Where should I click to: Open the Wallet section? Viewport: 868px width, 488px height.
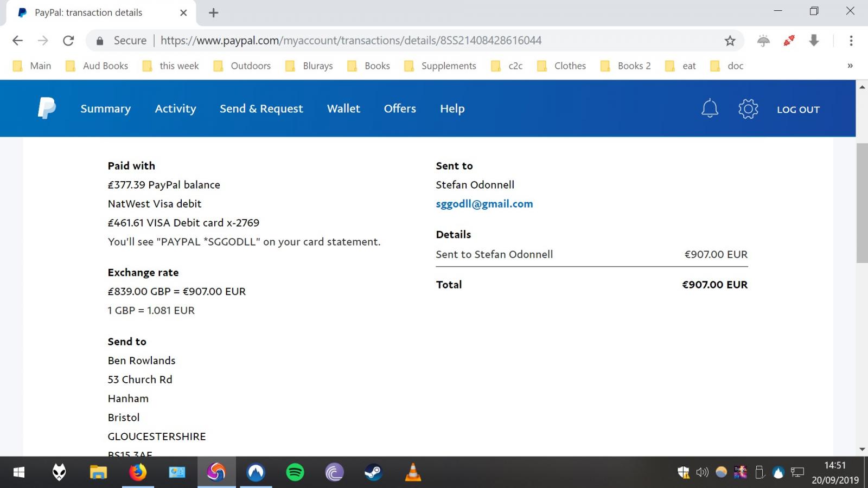pos(343,108)
